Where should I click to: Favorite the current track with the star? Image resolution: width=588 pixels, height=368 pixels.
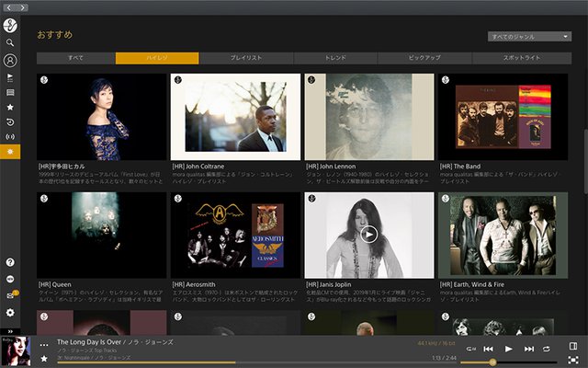pos(44,358)
